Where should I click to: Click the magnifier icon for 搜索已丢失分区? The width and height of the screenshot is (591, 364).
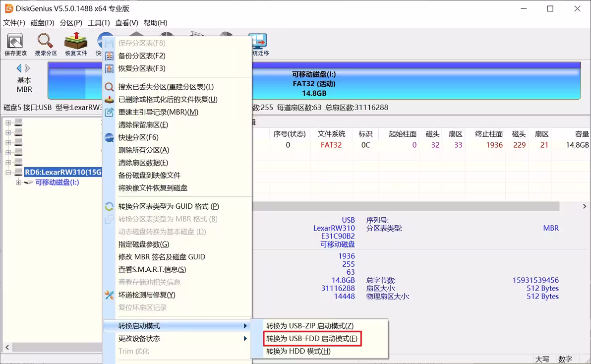pyautogui.click(x=109, y=87)
